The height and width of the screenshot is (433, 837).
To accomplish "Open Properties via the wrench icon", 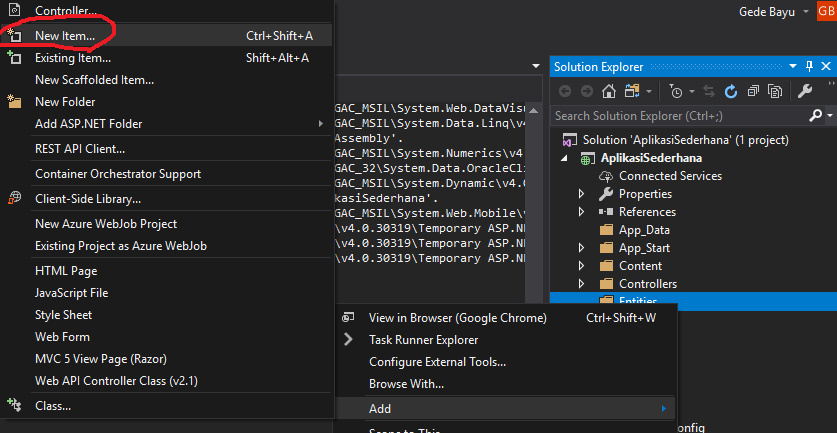I will click(x=805, y=91).
